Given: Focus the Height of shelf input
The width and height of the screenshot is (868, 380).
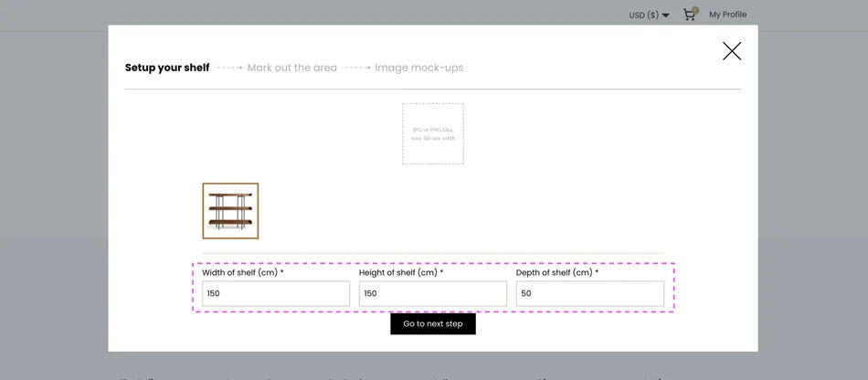Looking at the screenshot, I should coord(432,293).
